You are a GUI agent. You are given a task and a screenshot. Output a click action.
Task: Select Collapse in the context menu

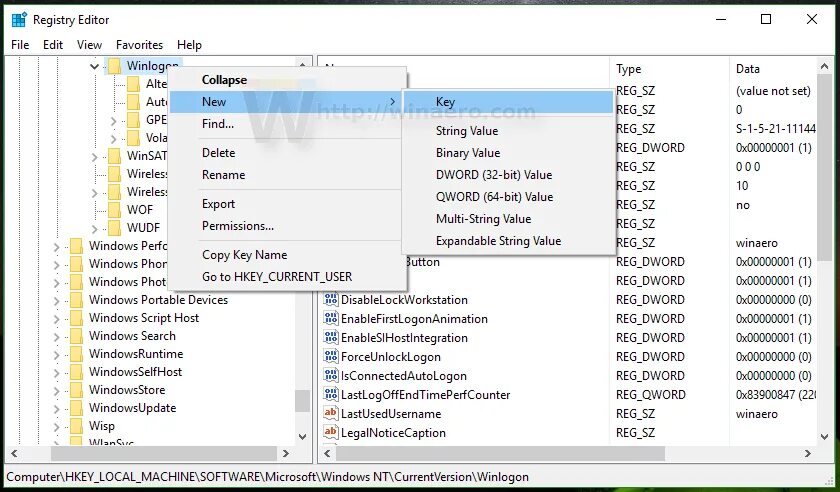(x=287, y=80)
